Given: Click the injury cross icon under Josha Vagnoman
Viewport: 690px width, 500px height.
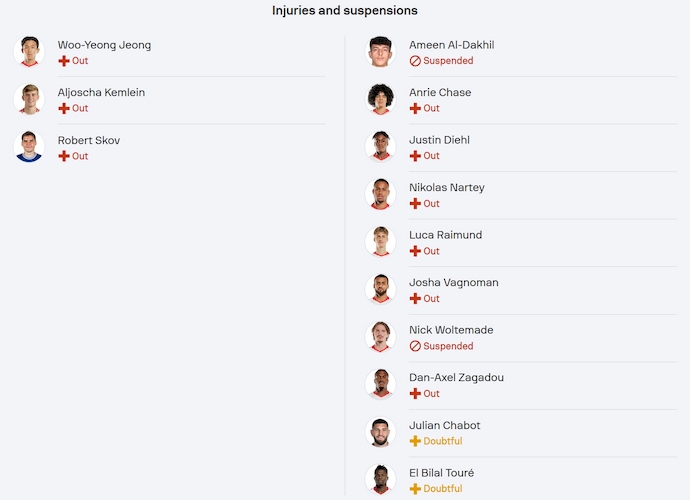Looking at the screenshot, I should click(x=415, y=299).
